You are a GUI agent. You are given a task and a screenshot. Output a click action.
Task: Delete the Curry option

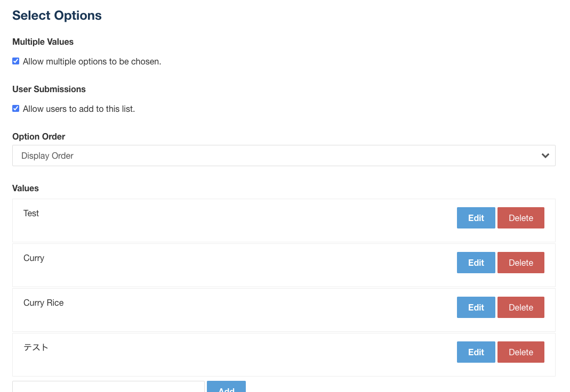(520, 263)
